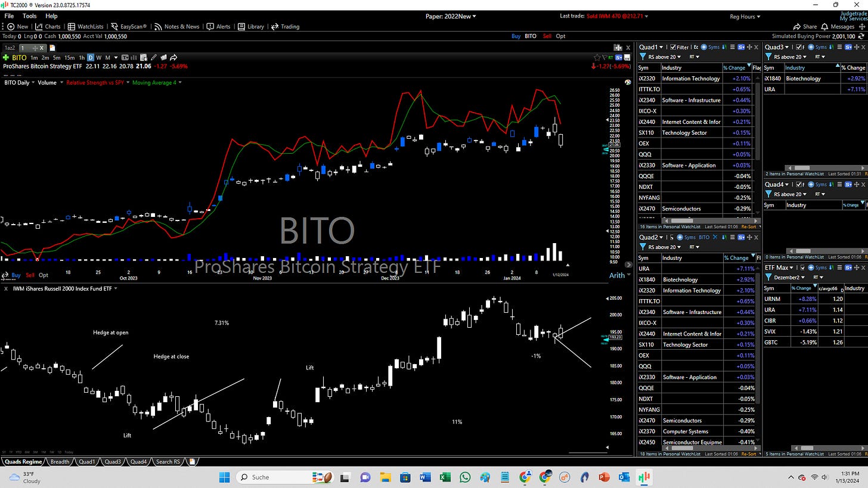The image size is (868, 488).
Task: Click the Opt button in the order bar
Action: point(560,36)
